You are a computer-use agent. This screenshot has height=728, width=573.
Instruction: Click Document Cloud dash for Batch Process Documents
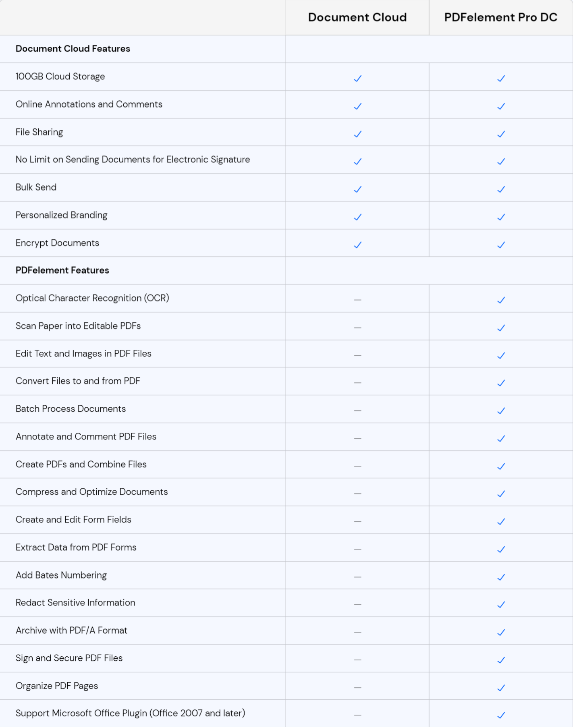[x=357, y=411]
